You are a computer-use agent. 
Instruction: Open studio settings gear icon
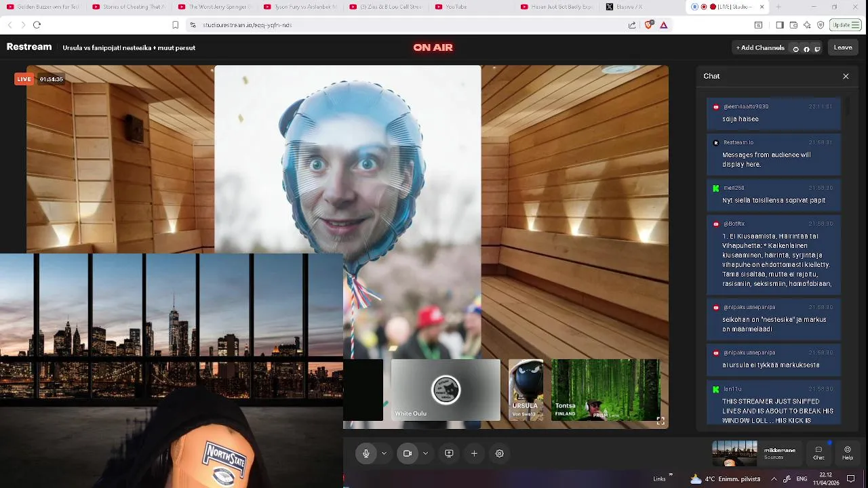[x=500, y=453]
